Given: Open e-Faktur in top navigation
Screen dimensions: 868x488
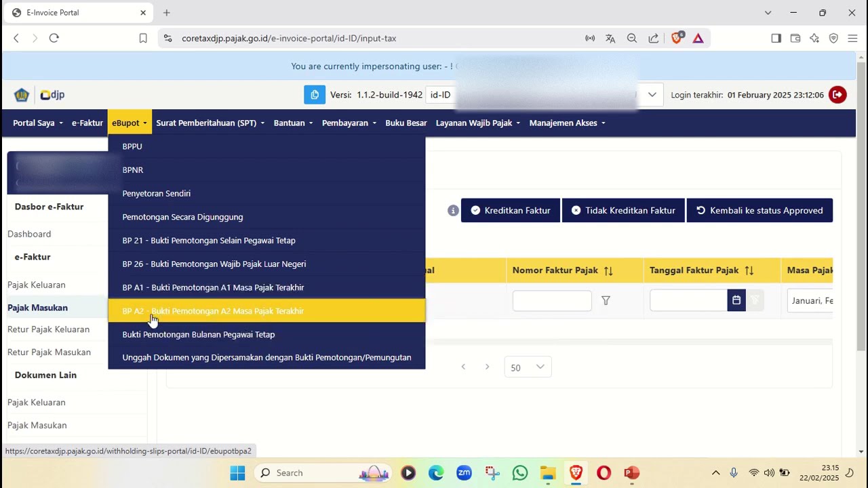Looking at the screenshot, I should coord(87,123).
